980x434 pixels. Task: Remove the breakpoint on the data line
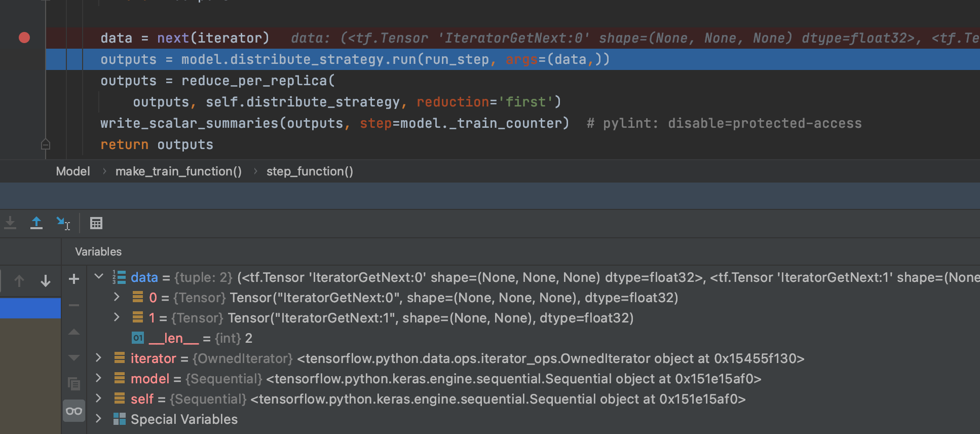(x=24, y=38)
